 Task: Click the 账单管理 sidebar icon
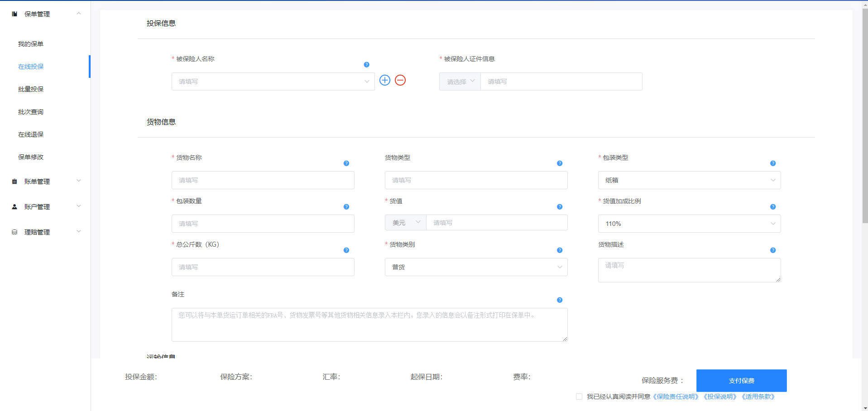(14, 182)
